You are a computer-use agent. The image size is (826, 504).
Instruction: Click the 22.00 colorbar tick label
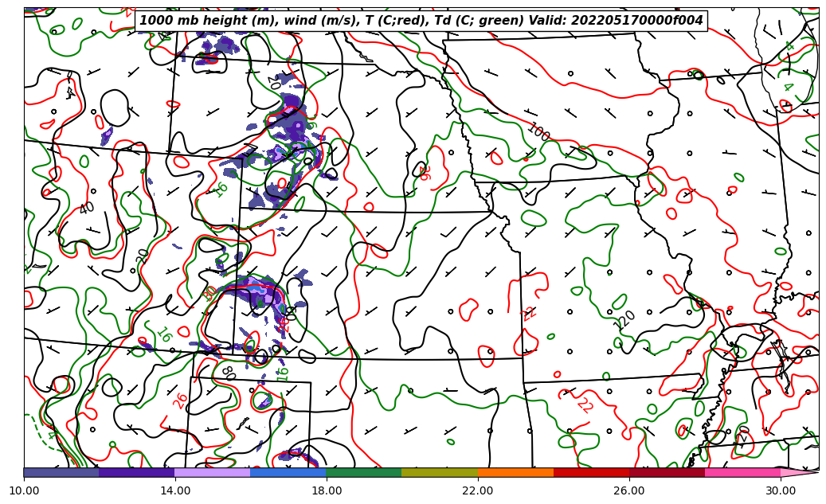tap(478, 490)
